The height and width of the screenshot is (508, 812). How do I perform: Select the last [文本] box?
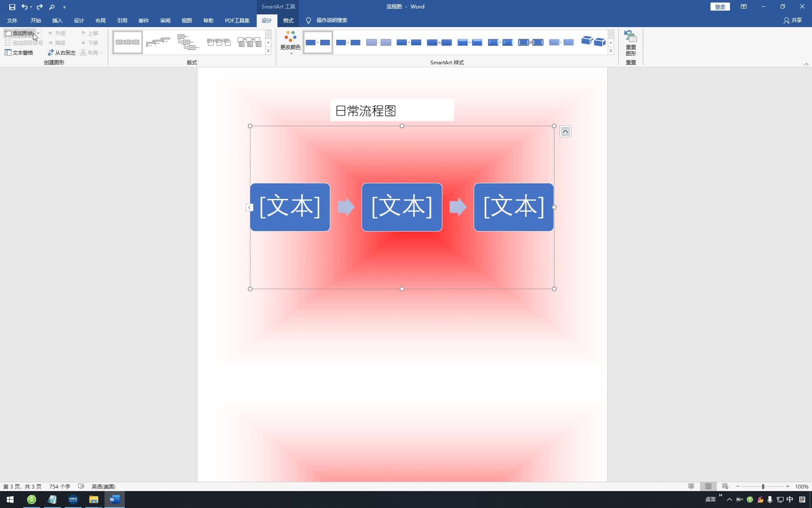pos(513,207)
